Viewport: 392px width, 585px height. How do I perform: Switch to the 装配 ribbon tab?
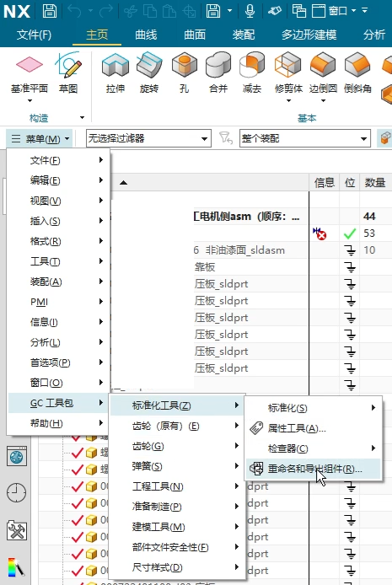coord(244,35)
